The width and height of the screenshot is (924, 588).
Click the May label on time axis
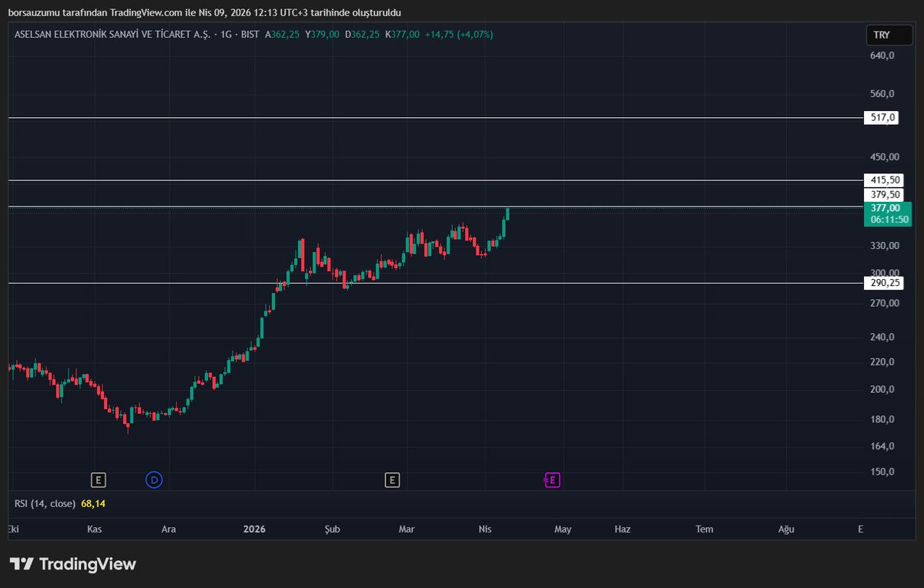click(x=563, y=529)
